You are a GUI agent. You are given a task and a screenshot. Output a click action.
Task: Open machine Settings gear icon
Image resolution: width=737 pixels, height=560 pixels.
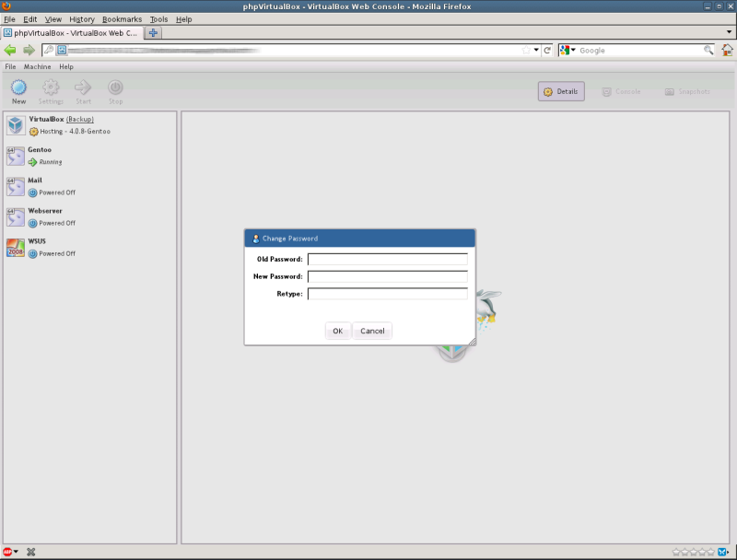tap(51, 87)
